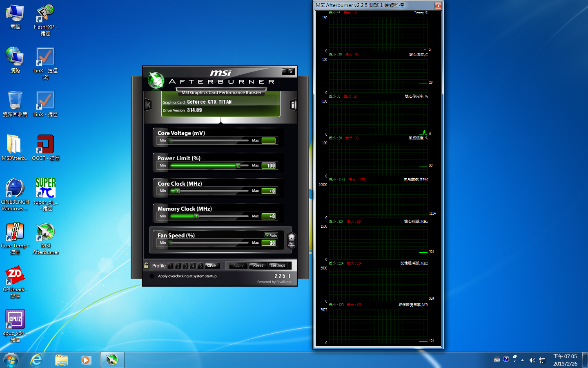588x368 pixels.
Task: Select the recycle bin 資源回收筒 icon
Action: point(15,104)
